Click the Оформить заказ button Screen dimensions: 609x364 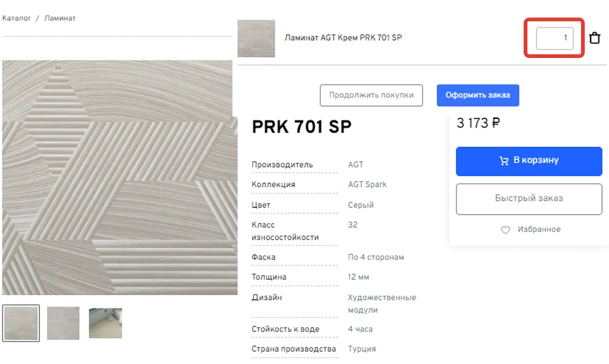478,95
